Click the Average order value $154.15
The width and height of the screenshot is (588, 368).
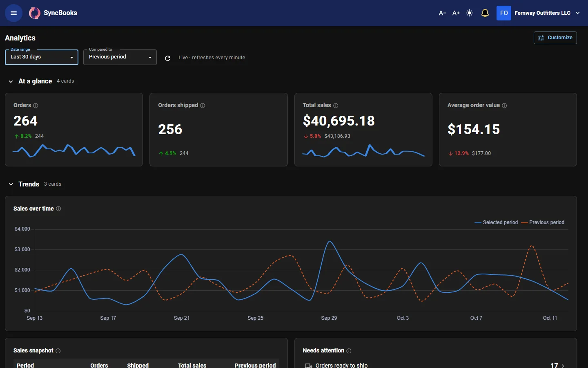pos(474,129)
